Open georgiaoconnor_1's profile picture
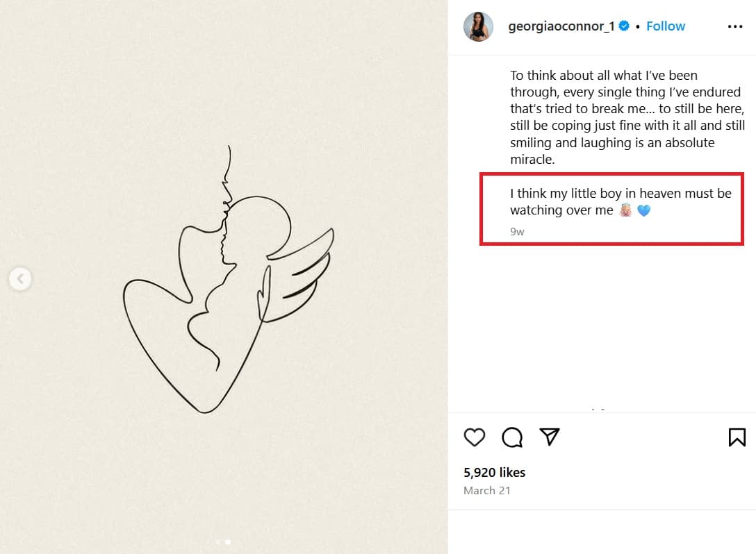The width and height of the screenshot is (756, 554). [478, 26]
